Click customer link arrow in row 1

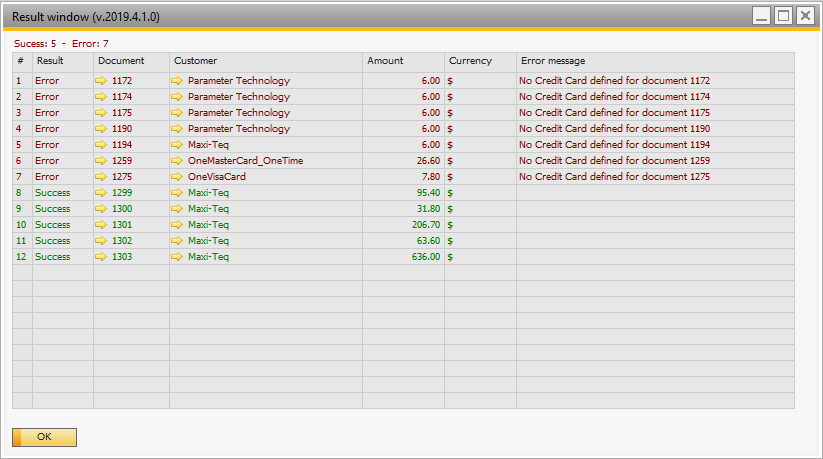pyautogui.click(x=177, y=81)
